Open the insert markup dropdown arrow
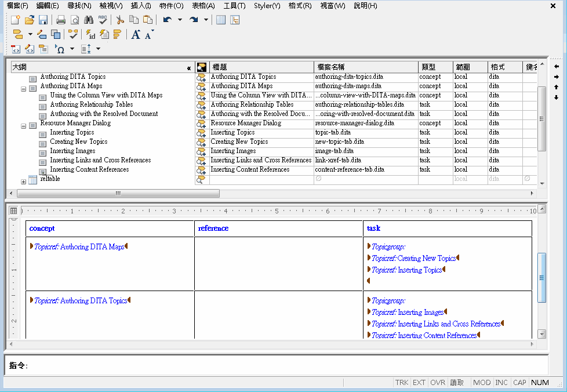The image size is (567, 392). point(30,35)
